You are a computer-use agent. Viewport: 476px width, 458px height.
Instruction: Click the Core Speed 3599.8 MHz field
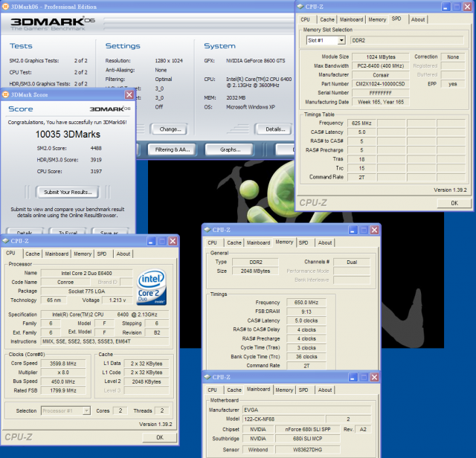pyautogui.click(x=63, y=364)
